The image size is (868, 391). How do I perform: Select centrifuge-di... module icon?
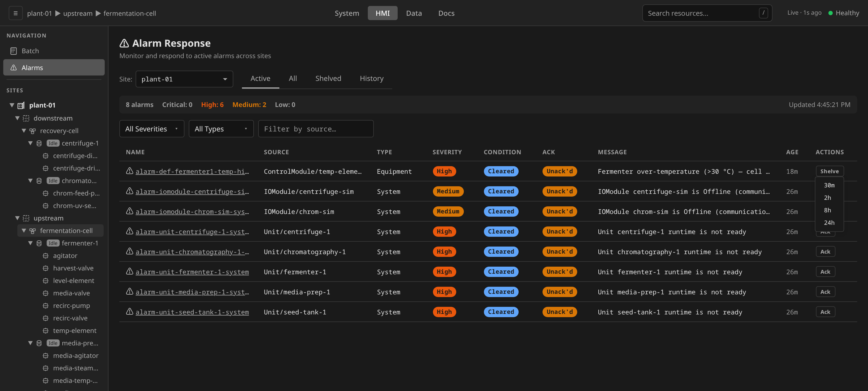tap(46, 156)
